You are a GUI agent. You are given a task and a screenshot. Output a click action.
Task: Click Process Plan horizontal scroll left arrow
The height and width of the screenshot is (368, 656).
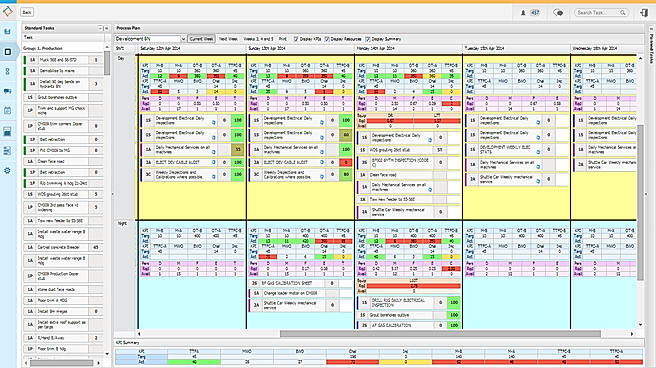[x=139, y=334]
